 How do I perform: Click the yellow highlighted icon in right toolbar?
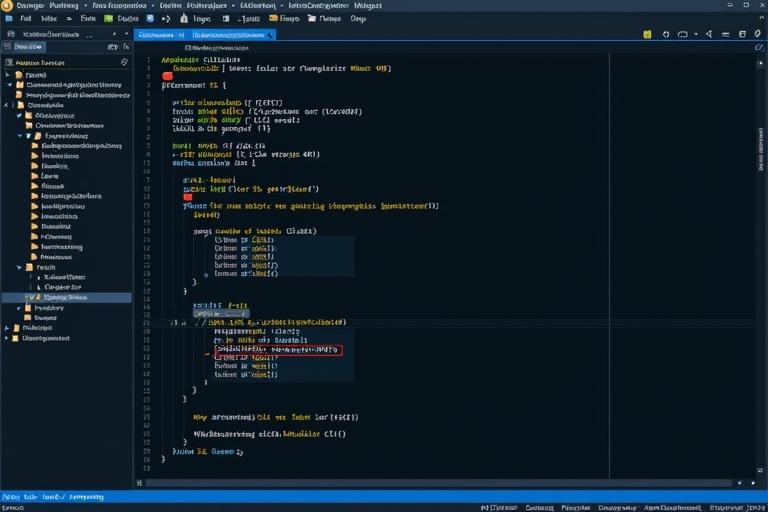pos(648,34)
